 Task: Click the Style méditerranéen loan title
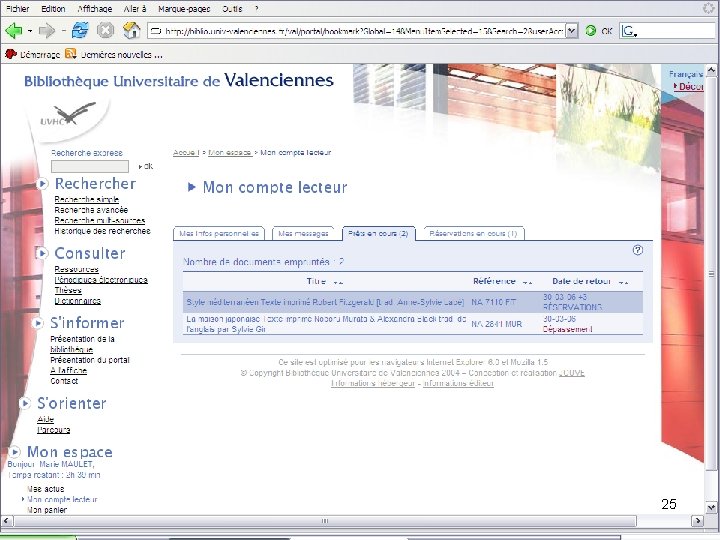[325, 302]
